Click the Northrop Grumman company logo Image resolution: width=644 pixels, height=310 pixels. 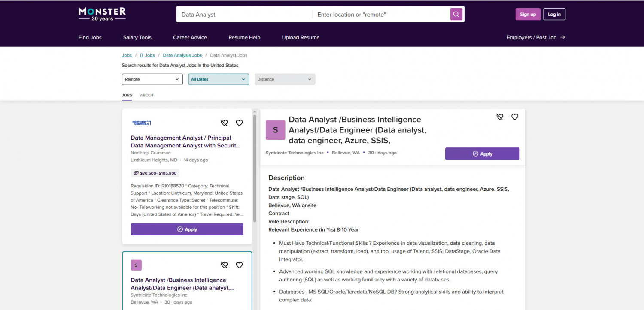(x=141, y=123)
